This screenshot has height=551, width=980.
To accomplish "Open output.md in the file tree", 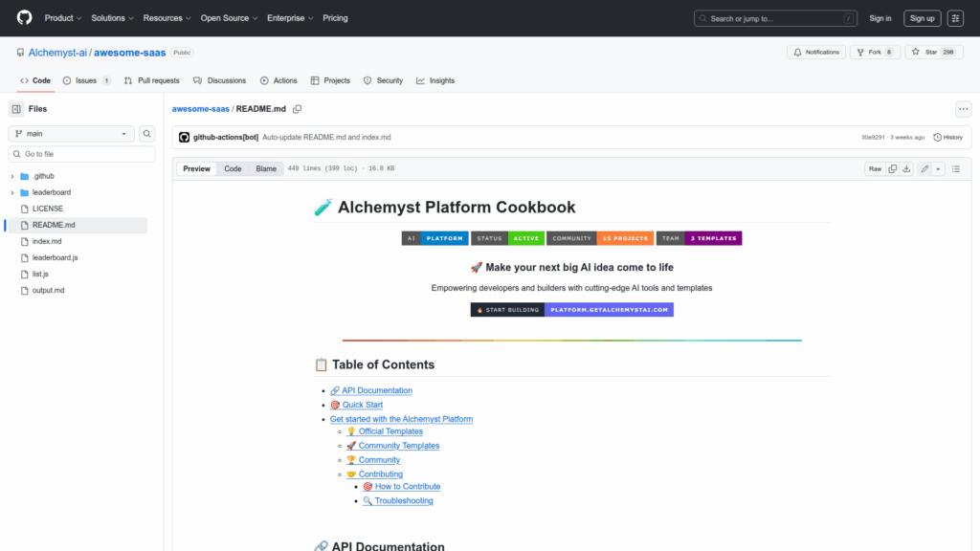I will pyautogui.click(x=48, y=291).
